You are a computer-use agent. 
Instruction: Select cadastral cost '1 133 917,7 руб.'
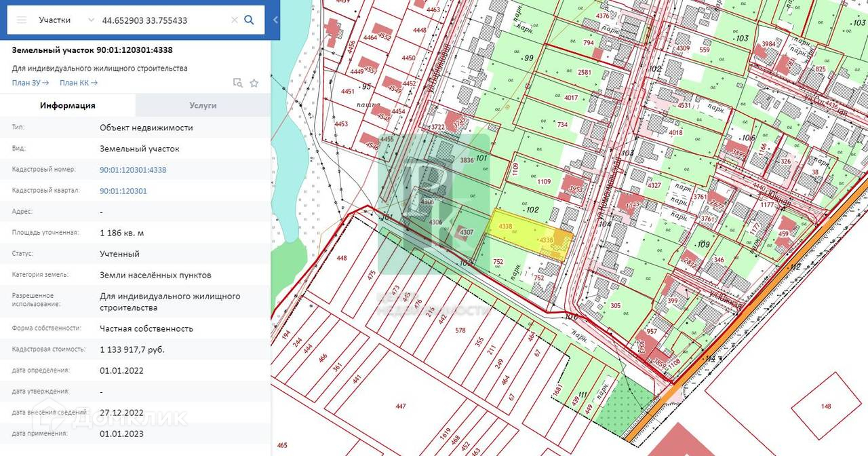[132, 349]
